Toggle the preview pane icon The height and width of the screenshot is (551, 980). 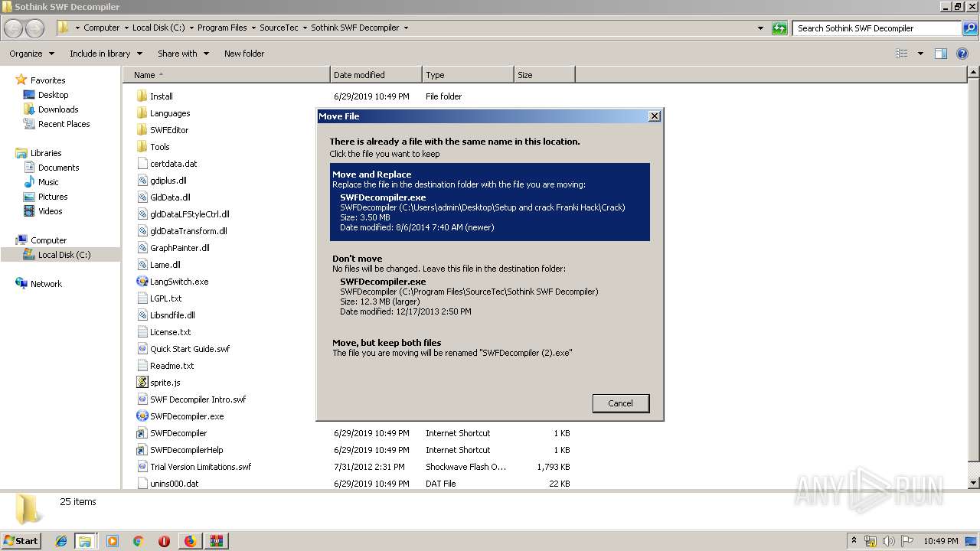click(941, 54)
